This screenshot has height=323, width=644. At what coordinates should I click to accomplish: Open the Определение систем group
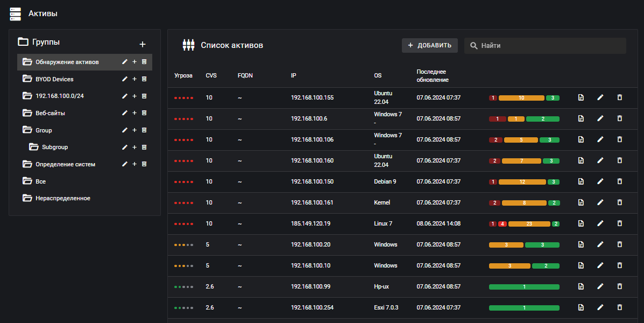pyautogui.click(x=65, y=164)
